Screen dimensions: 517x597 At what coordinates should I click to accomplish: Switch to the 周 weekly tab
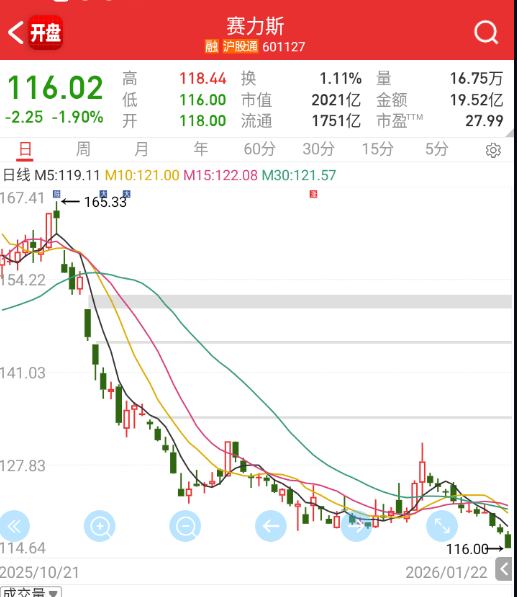[x=83, y=149]
